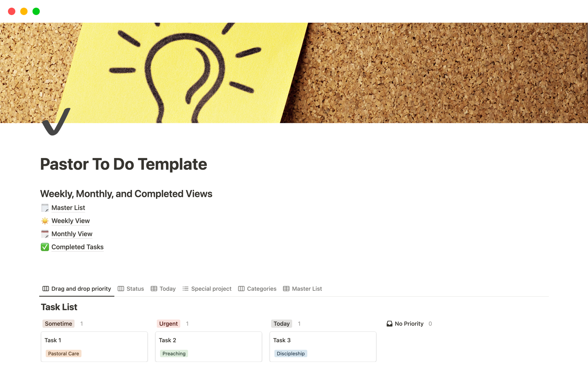
Task: Click the Special project list icon
Action: pyautogui.click(x=185, y=289)
